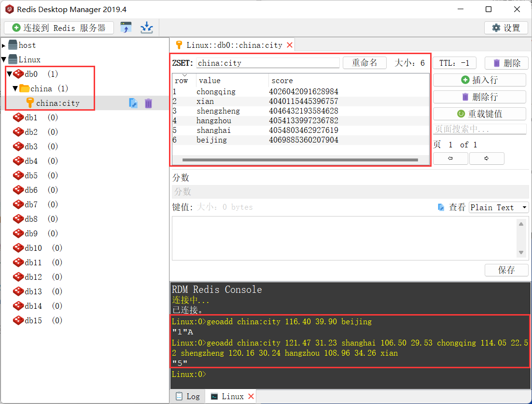
Task: Collapse the Linux server tree
Action: pos(4,60)
